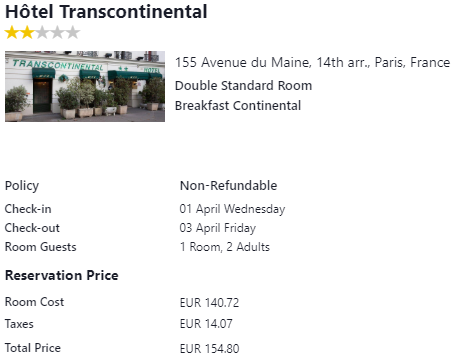The height and width of the screenshot is (361, 464).
Task: Click the Total Price EUR 154.80 amount
Action: click(x=209, y=349)
